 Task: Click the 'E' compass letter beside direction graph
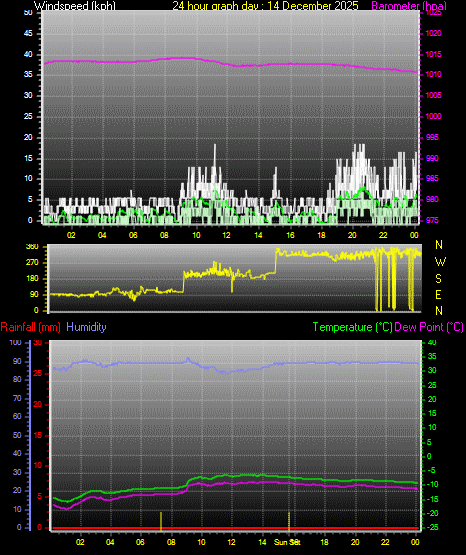click(x=438, y=295)
